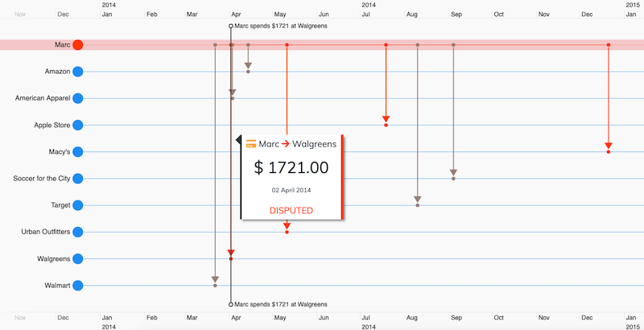
Task: Click the Soccer for the City label
Action: pos(42,179)
